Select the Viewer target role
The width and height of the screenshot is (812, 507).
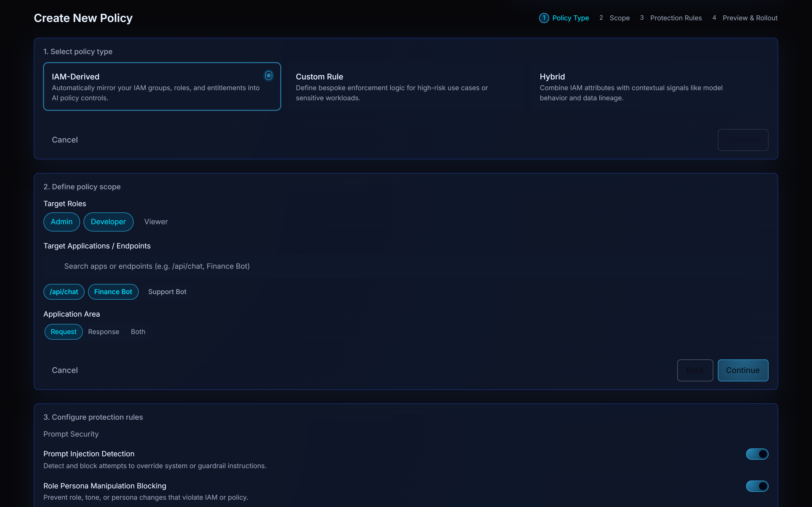pyautogui.click(x=156, y=222)
